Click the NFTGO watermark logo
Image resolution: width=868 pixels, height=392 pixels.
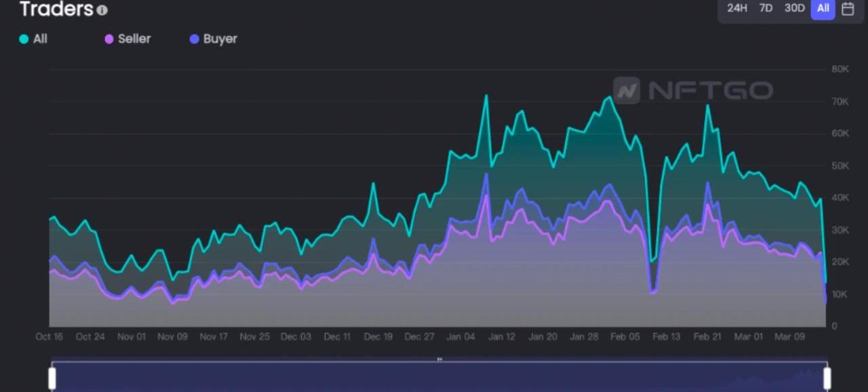[x=692, y=90]
